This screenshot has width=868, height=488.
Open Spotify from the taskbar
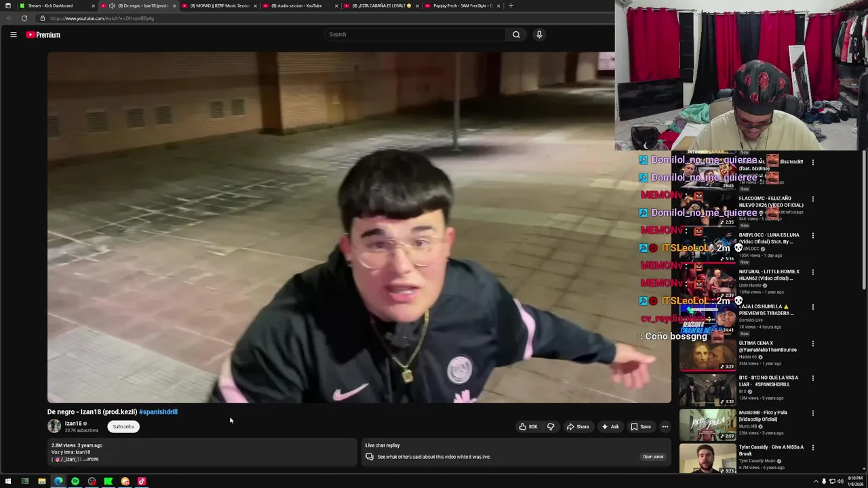pos(75,481)
